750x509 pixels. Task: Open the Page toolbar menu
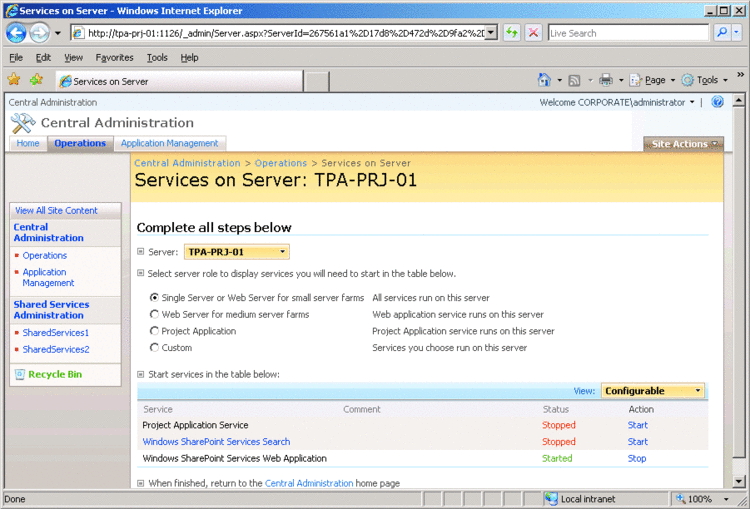652,80
